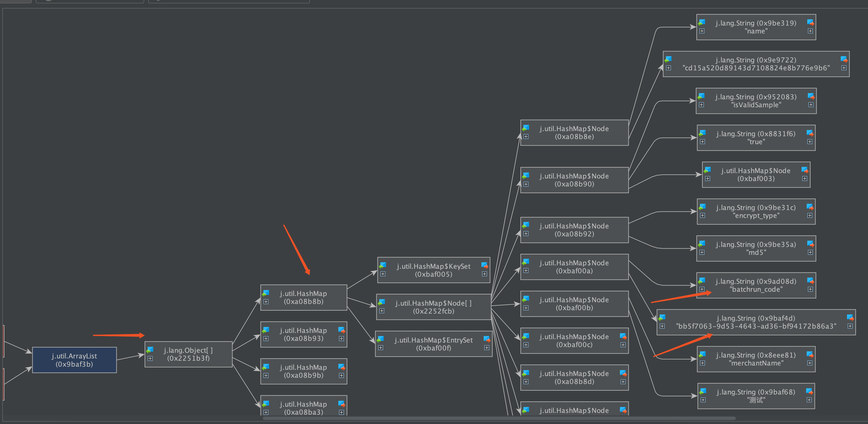The height and width of the screenshot is (424, 868).
Task: Select node label "(0xbaf00a)"
Action: pos(575,271)
